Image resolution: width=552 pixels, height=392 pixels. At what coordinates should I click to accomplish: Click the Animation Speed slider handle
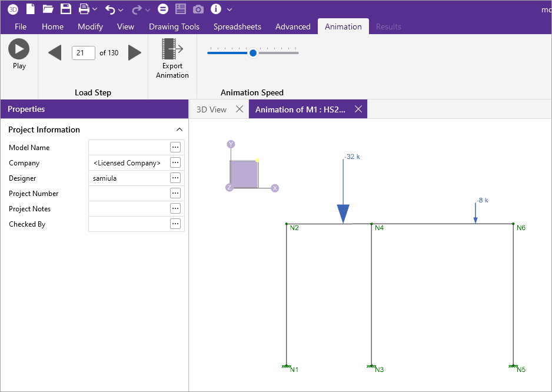[253, 53]
